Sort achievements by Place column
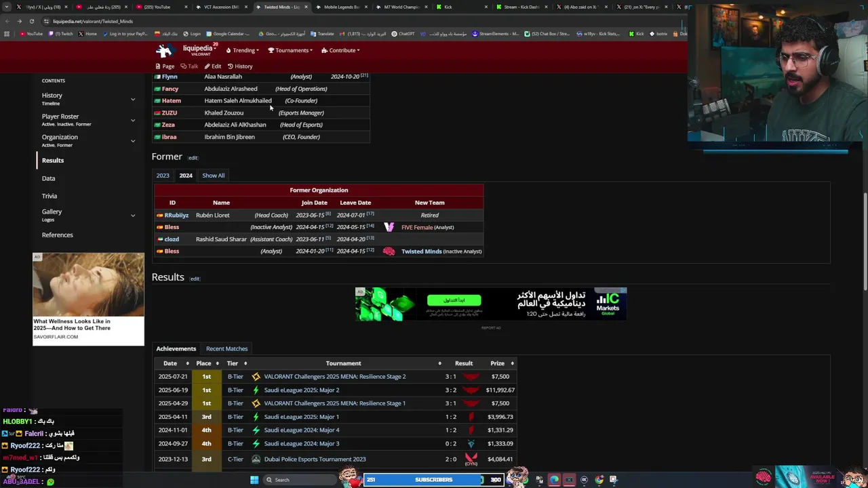 [x=217, y=364]
